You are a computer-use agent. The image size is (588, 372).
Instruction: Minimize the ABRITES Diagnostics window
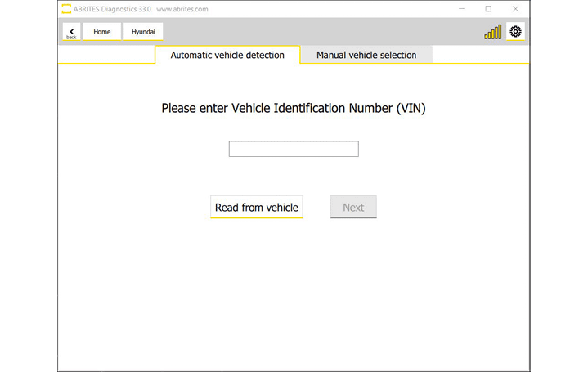pyautogui.click(x=460, y=9)
